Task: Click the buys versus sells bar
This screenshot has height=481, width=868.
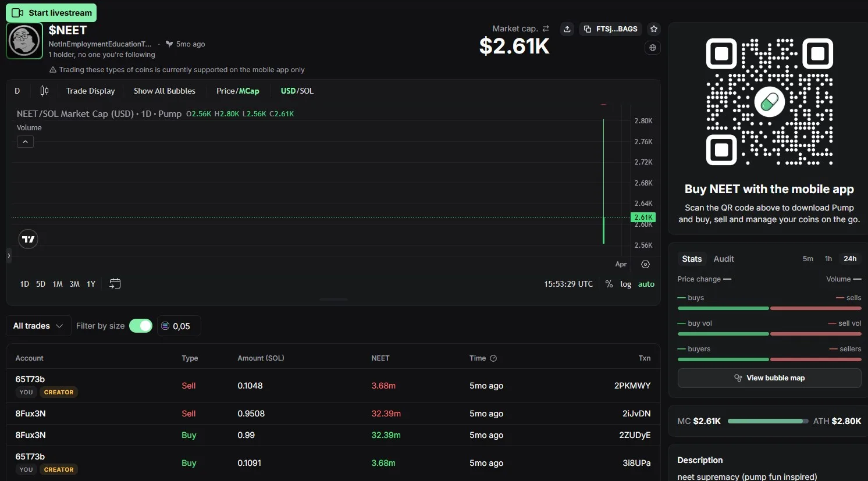Action: click(769, 308)
